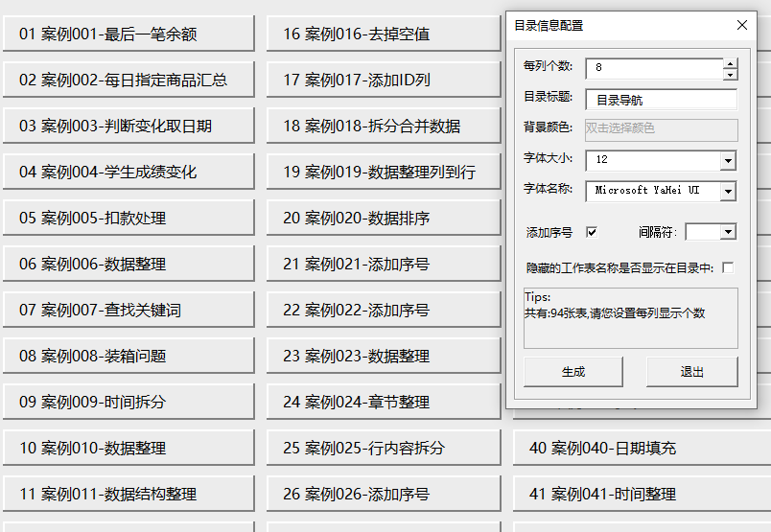Open the 间隔符 dropdown

[728, 232]
